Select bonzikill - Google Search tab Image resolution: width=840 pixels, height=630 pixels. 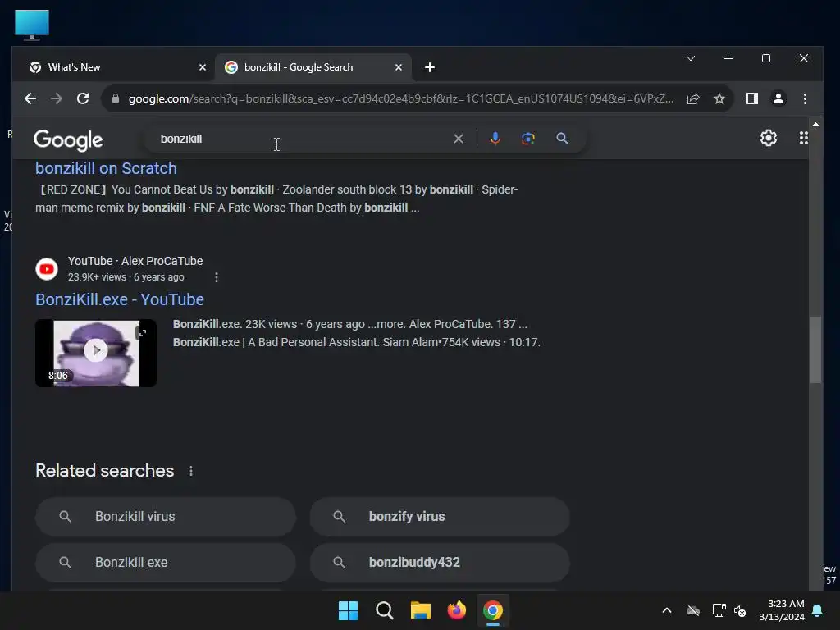pos(313,67)
